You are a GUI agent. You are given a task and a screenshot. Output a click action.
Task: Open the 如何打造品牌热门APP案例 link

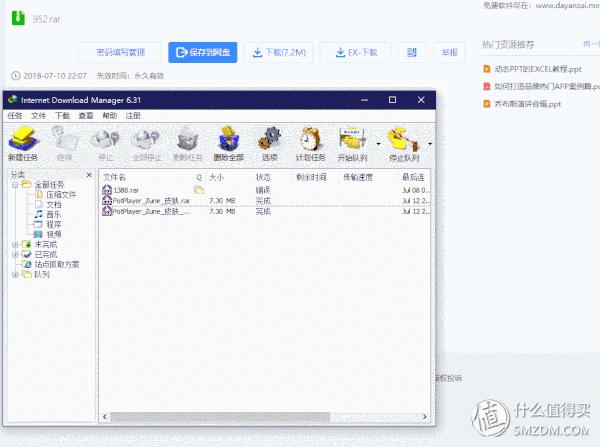click(x=547, y=86)
